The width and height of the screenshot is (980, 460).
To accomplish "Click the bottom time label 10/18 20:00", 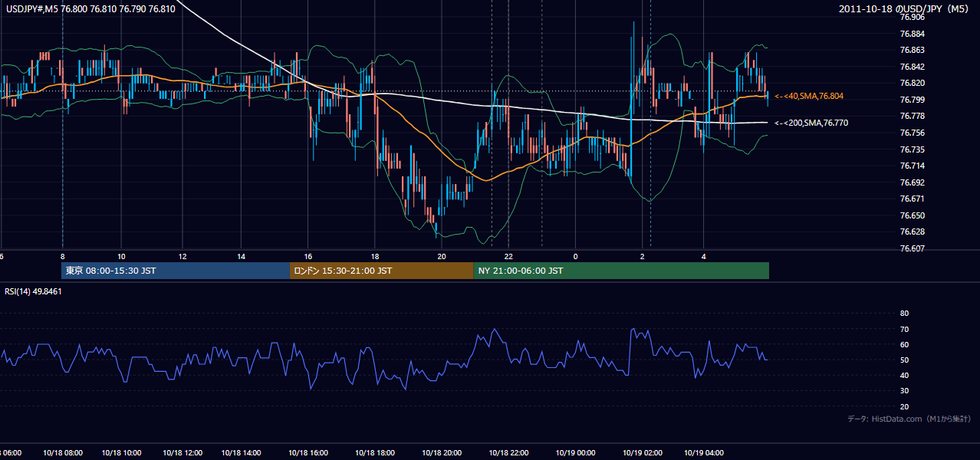I will (x=442, y=453).
